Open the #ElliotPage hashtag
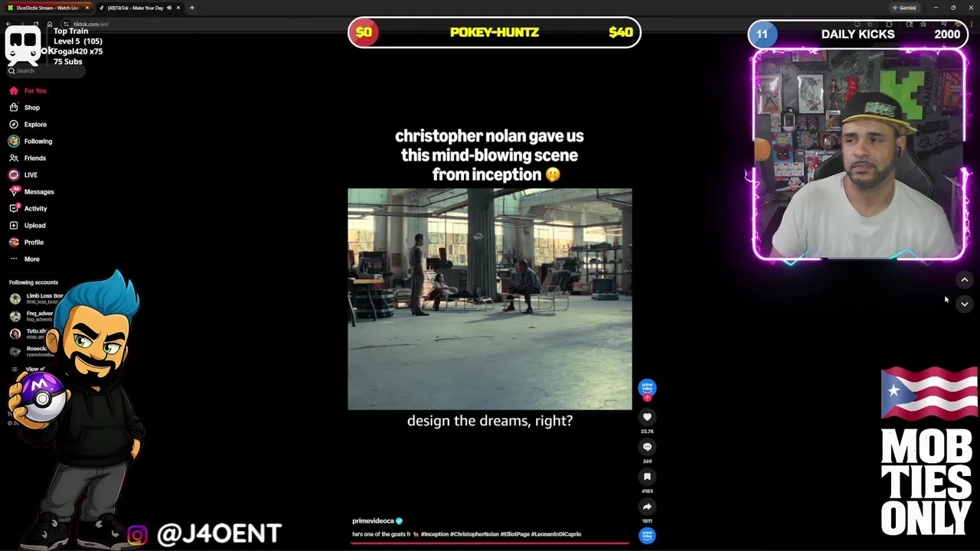980x551 pixels. 514,534
